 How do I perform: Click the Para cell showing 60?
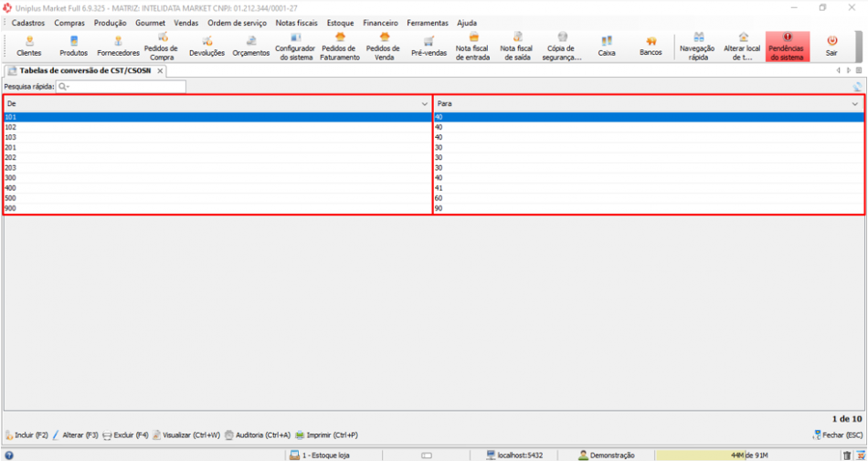pos(648,198)
